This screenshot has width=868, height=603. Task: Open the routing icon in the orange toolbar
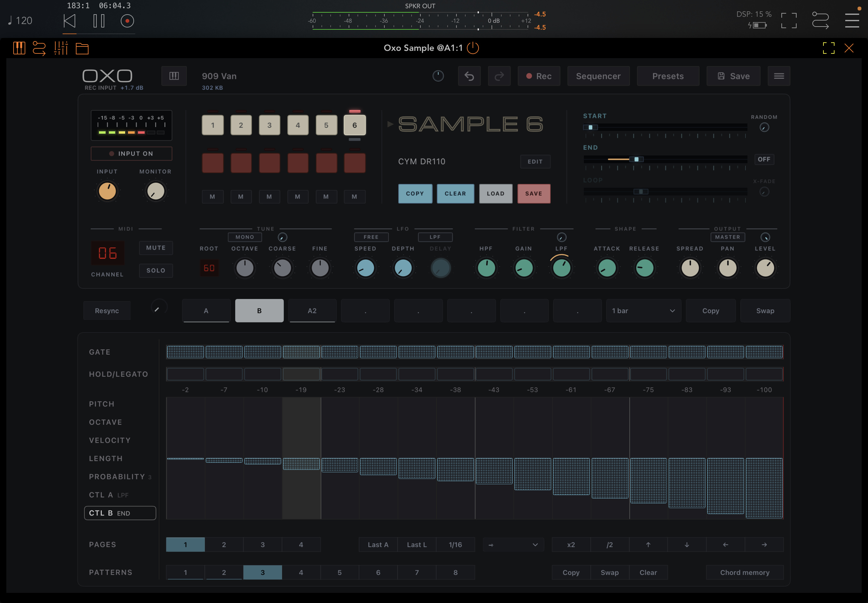click(x=39, y=48)
